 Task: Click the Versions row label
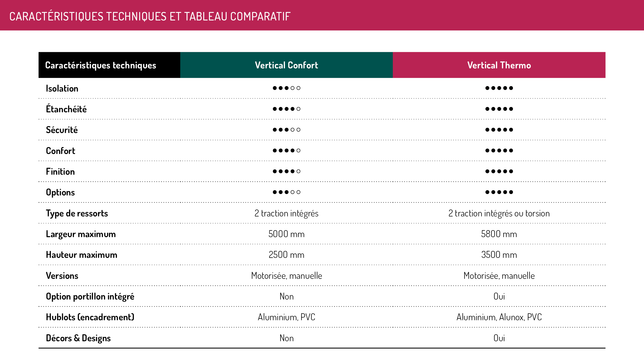pos(62,276)
